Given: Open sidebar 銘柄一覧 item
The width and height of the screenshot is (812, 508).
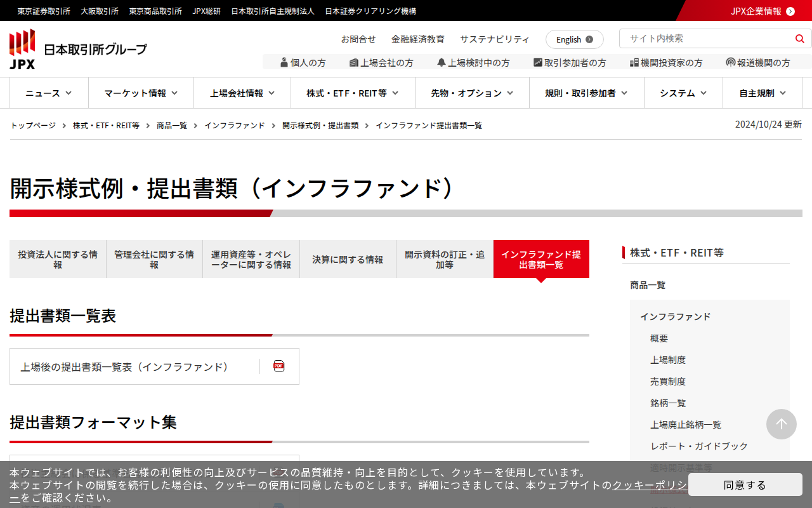Looking at the screenshot, I should [x=668, y=403].
